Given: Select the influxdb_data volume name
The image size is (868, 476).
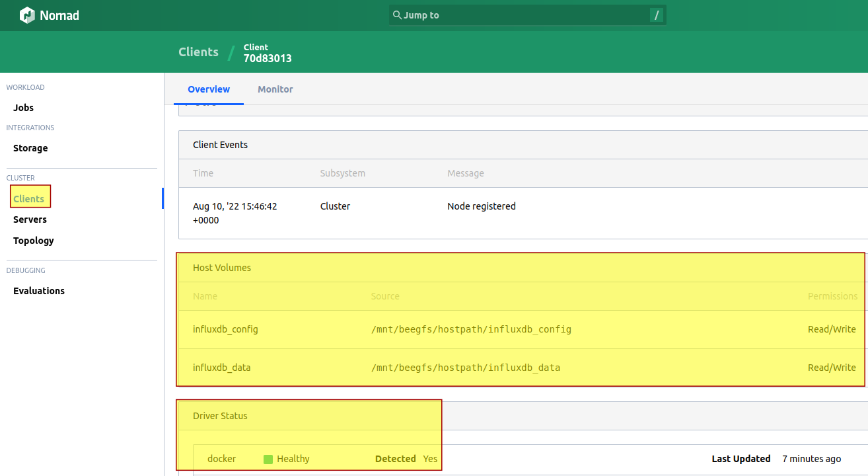Looking at the screenshot, I should [x=222, y=368].
